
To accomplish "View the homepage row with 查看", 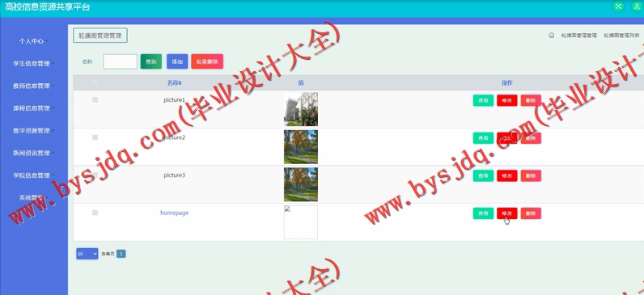I will point(484,213).
